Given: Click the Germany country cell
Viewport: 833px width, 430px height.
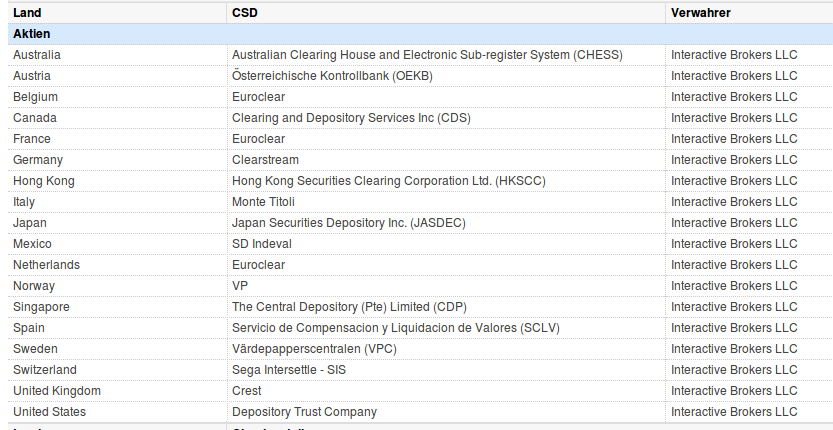Looking at the screenshot, I should pos(38,160).
